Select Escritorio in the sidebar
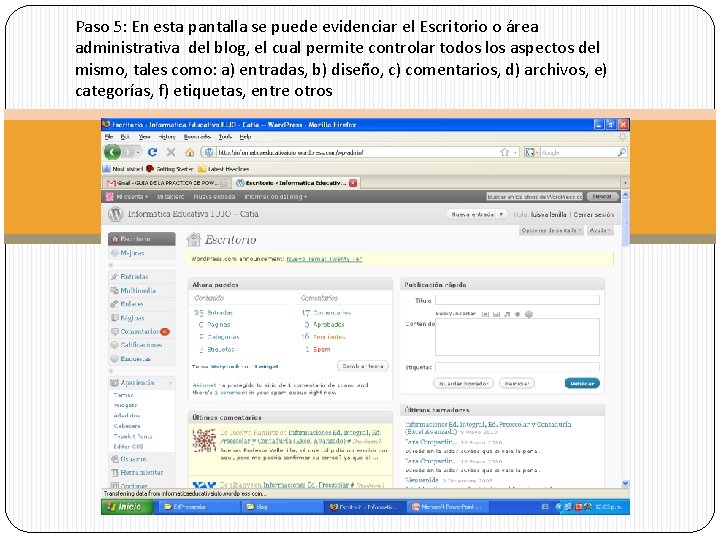The image size is (720, 540). tap(141, 239)
